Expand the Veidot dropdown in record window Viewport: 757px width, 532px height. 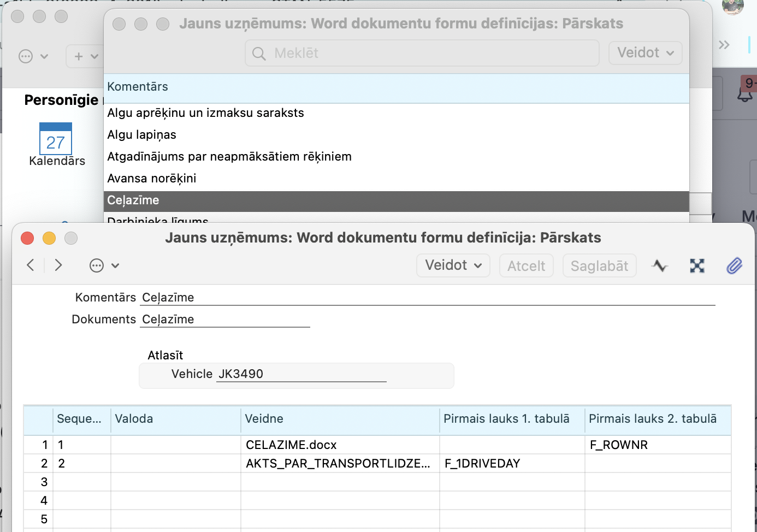(453, 265)
